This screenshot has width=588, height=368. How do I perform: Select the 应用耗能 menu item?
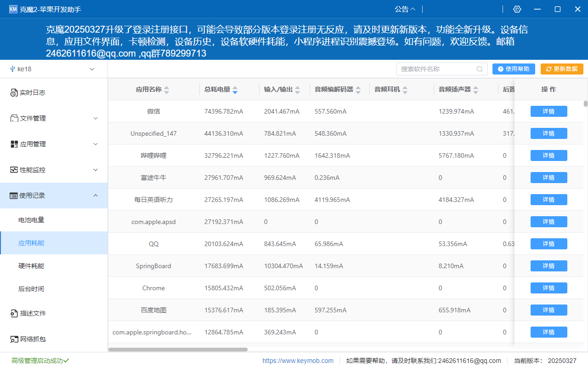(x=54, y=243)
